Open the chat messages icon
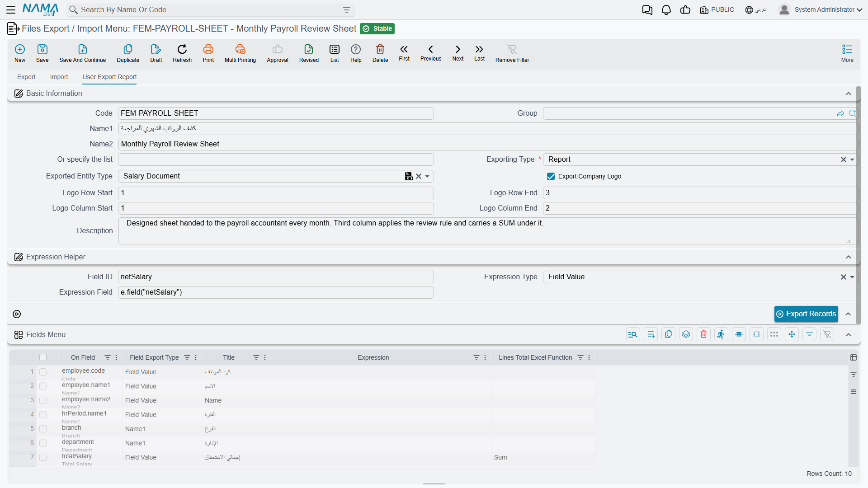 coord(647,10)
